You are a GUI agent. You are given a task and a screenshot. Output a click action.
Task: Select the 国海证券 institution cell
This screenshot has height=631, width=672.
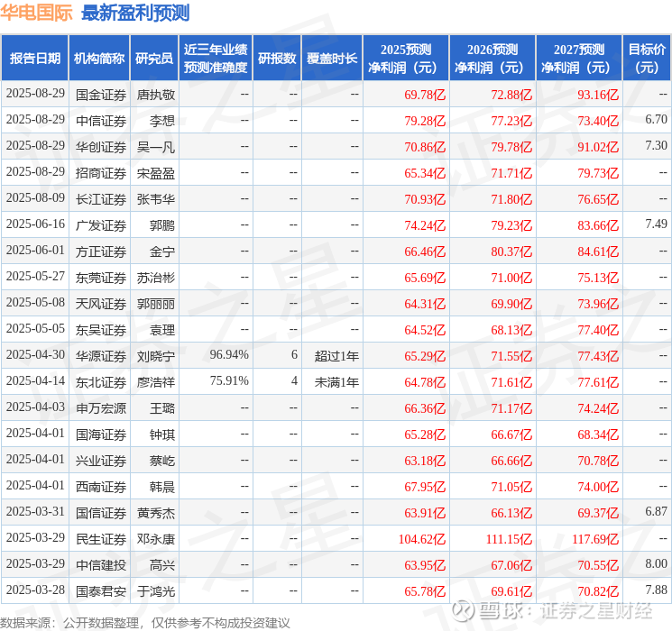(101, 434)
